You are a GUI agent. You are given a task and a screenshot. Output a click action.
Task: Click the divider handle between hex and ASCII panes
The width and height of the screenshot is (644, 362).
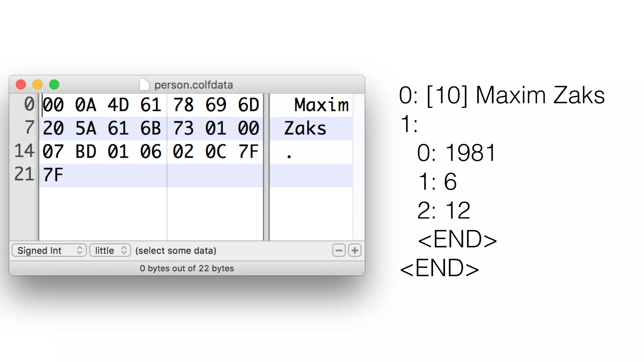coord(266,167)
